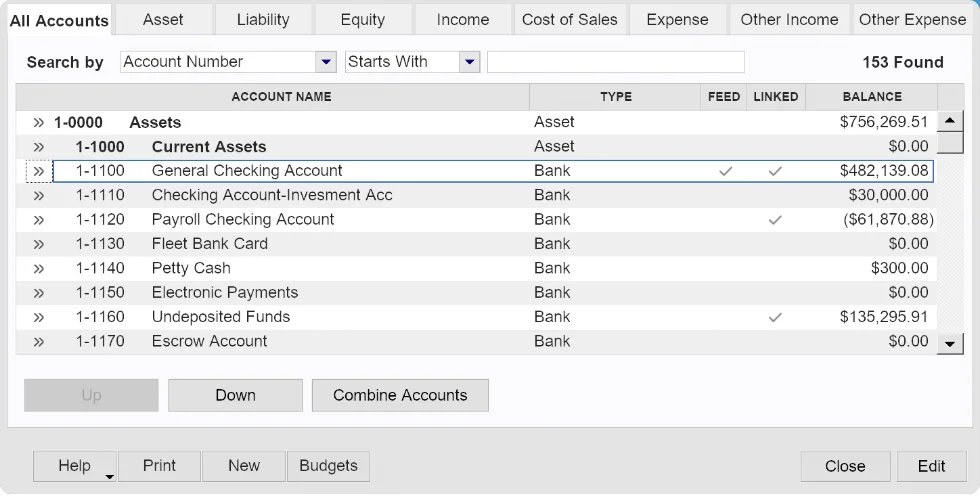Open the Budgets button
This screenshot has height=496, width=980.
tap(328, 466)
